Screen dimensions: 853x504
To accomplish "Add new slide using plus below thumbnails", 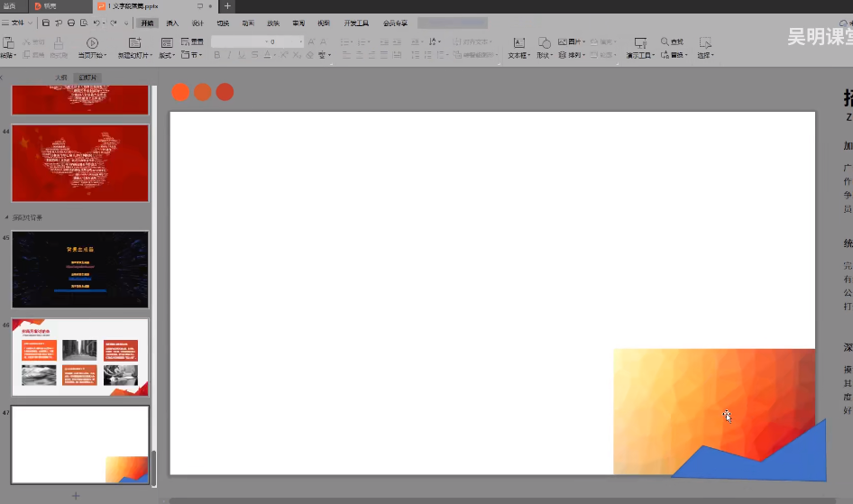I will tap(76, 496).
